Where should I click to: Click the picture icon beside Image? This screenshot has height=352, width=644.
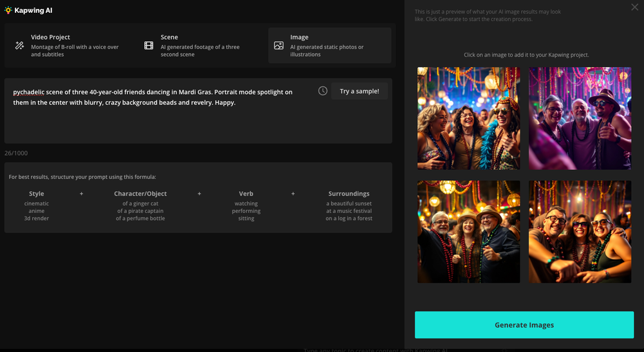pyautogui.click(x=279, y=46)
